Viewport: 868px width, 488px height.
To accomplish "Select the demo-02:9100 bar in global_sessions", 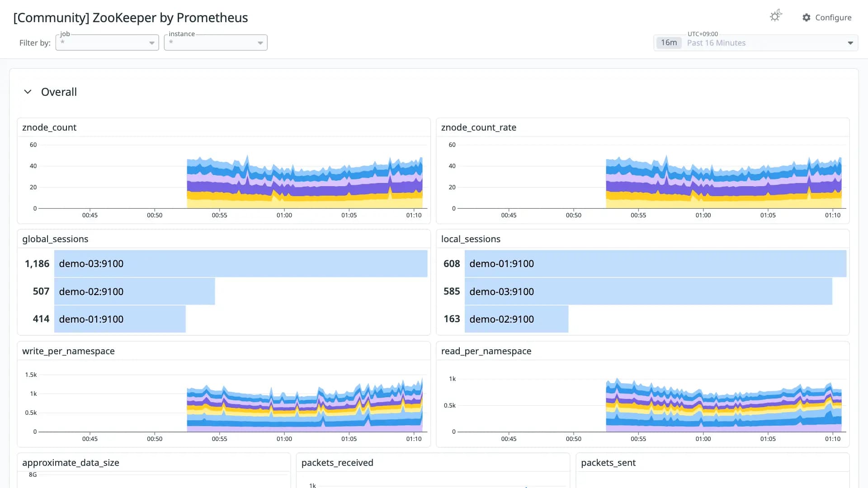I will click(x=135, y=291).
